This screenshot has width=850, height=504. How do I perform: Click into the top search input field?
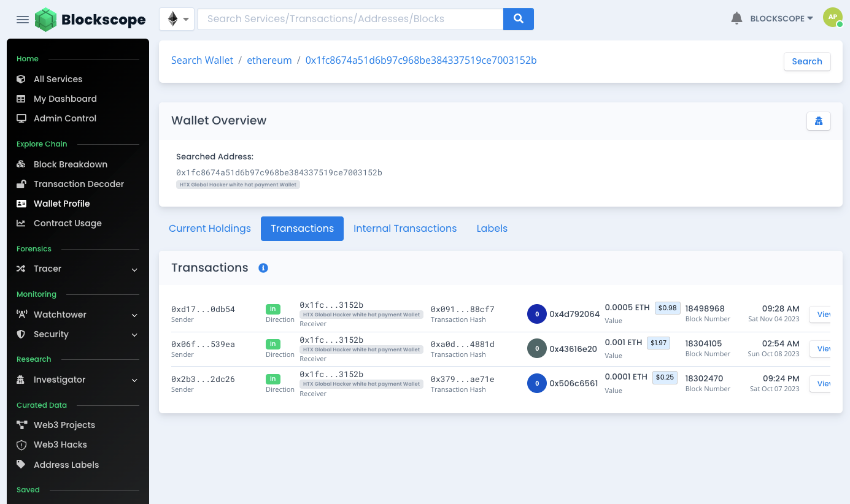[x=350, y=19]
